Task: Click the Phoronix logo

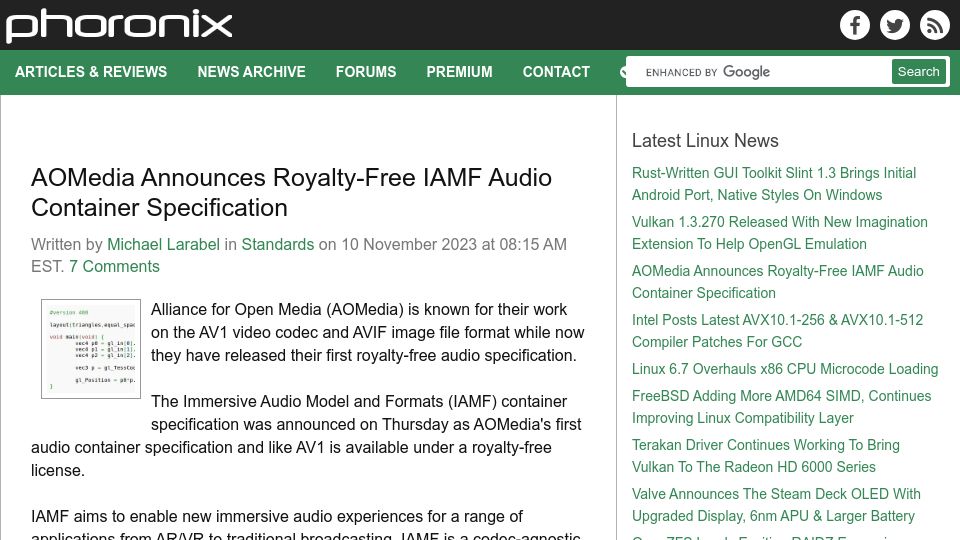Action: [x=119, y=26]
